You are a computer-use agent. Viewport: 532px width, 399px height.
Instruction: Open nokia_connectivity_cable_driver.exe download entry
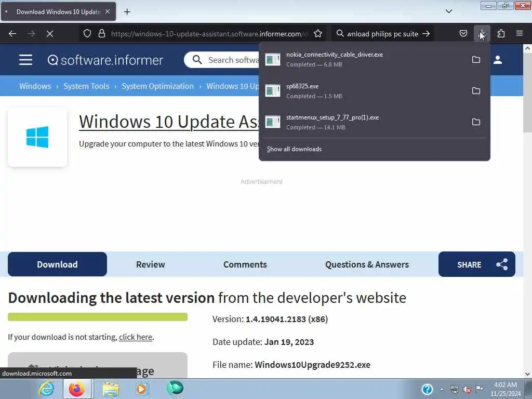click(363, 60)
